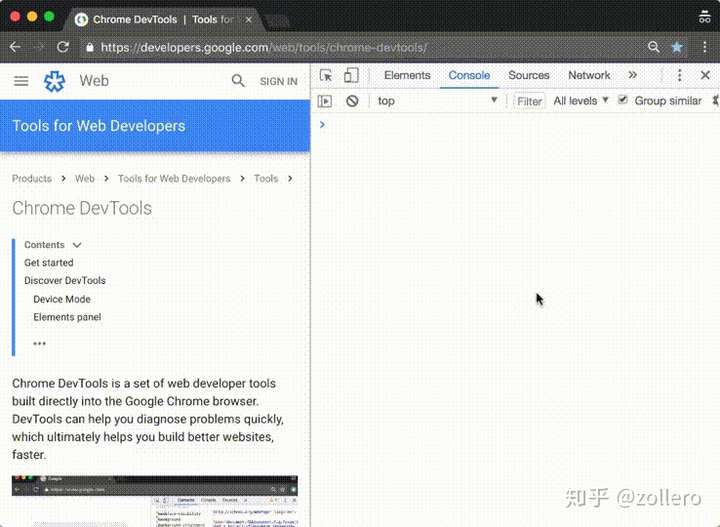720x527 pixels.
Task: Toggle the Group similar checkbox
Action: [x=623, y=100]
